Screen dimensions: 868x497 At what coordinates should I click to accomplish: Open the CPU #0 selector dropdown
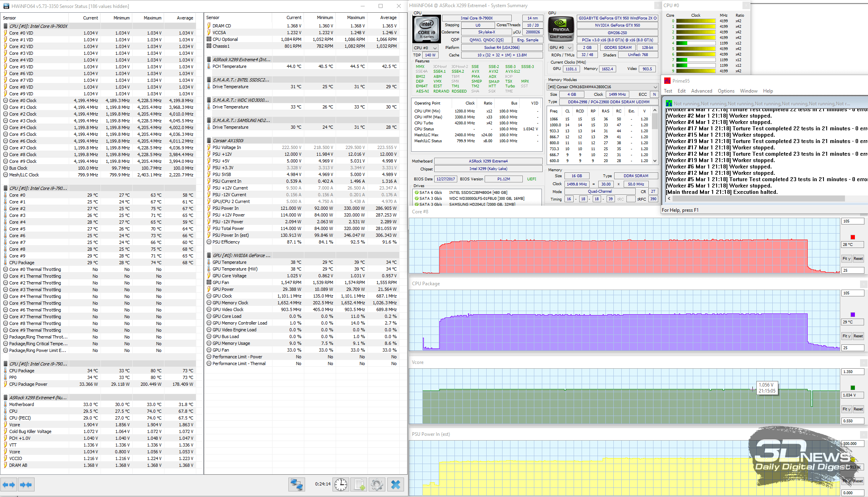(425, 48)
